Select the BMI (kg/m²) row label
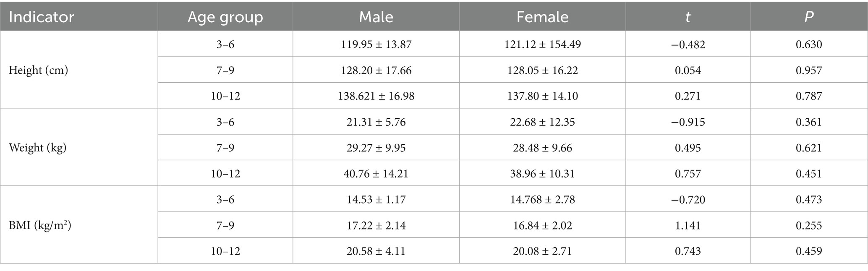This screenshot has width=868, height=271. 40,225
